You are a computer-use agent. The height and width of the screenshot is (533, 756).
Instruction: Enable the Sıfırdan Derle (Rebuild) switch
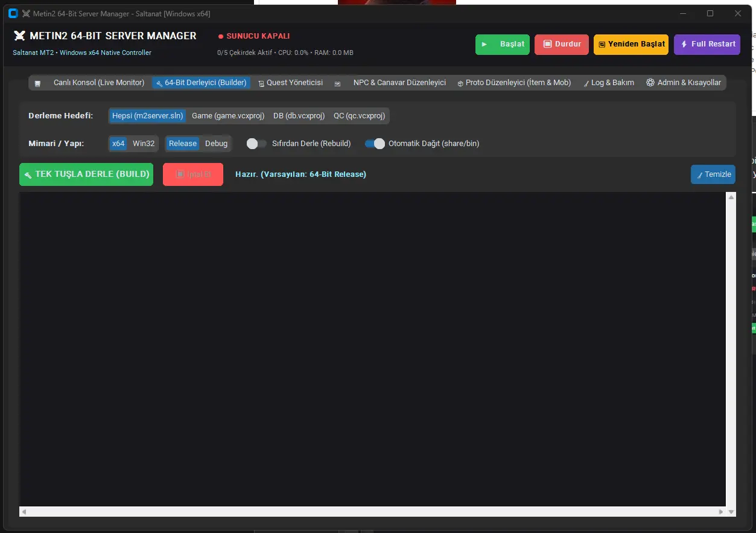[256, 144]
